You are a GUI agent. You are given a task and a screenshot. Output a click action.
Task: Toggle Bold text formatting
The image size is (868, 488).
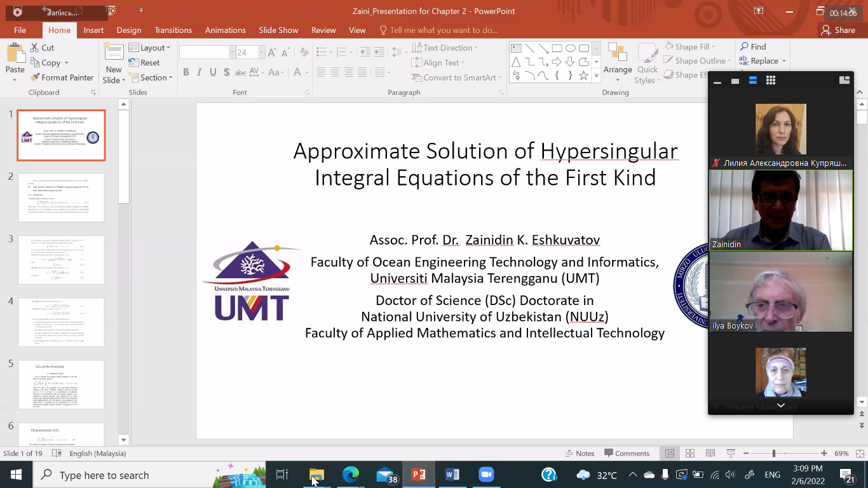(x=186, y=72)
